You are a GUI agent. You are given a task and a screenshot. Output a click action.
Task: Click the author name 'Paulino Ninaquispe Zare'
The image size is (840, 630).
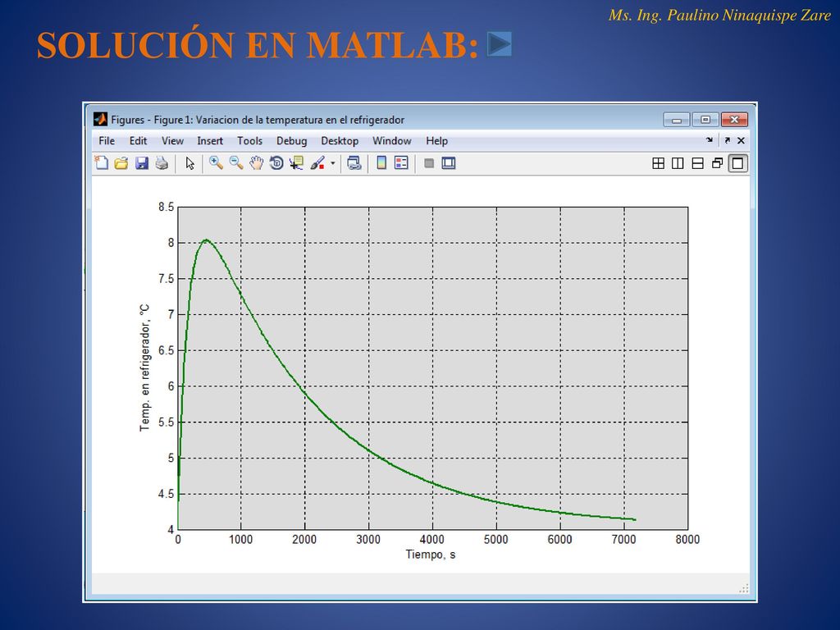click(749, 15)
